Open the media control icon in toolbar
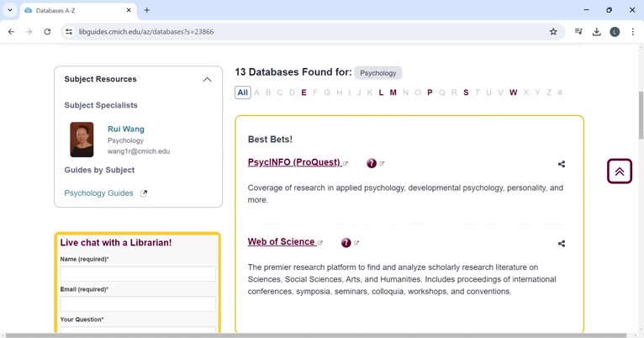Screen dimensions: 644x338 pos(578,32)
